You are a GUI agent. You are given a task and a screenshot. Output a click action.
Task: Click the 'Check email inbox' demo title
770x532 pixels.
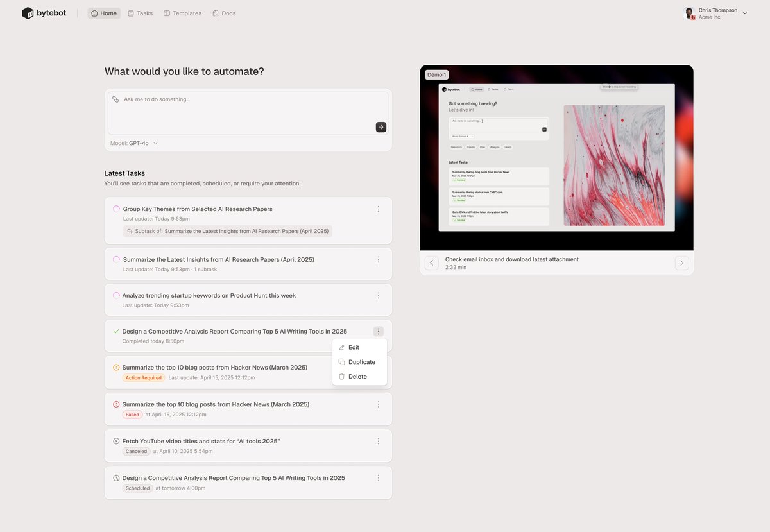coord(512,259)
